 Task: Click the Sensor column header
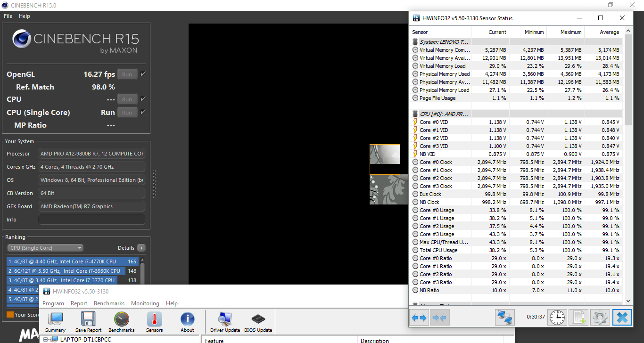point(441,32)
